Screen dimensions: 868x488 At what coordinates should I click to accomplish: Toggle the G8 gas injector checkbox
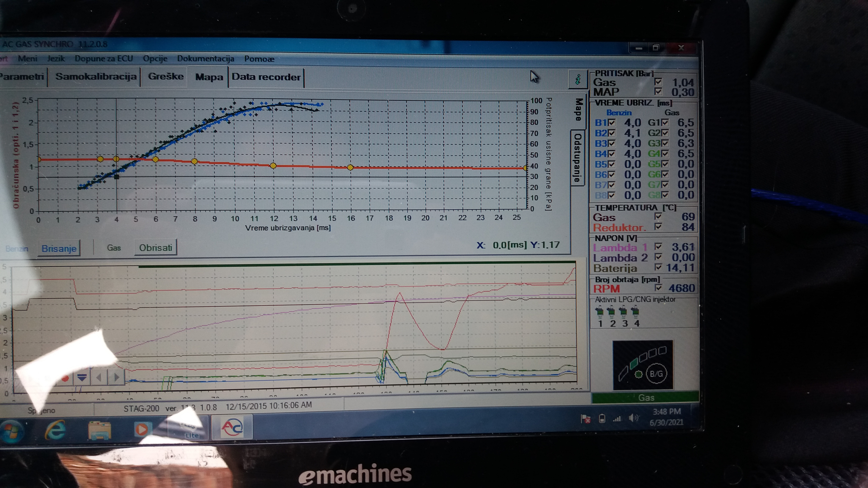(x=665, y=195)
